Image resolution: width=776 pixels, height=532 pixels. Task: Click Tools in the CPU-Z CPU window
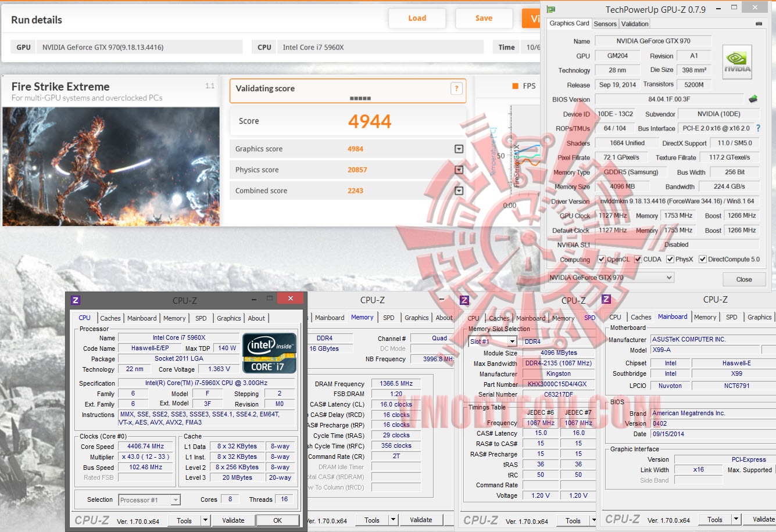tap(184, 520)
